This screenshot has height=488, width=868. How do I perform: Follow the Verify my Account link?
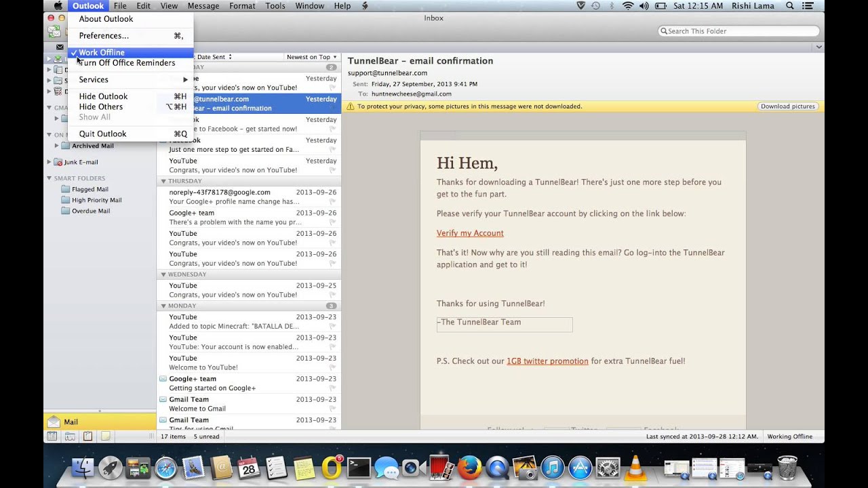(x=470, y=233)
